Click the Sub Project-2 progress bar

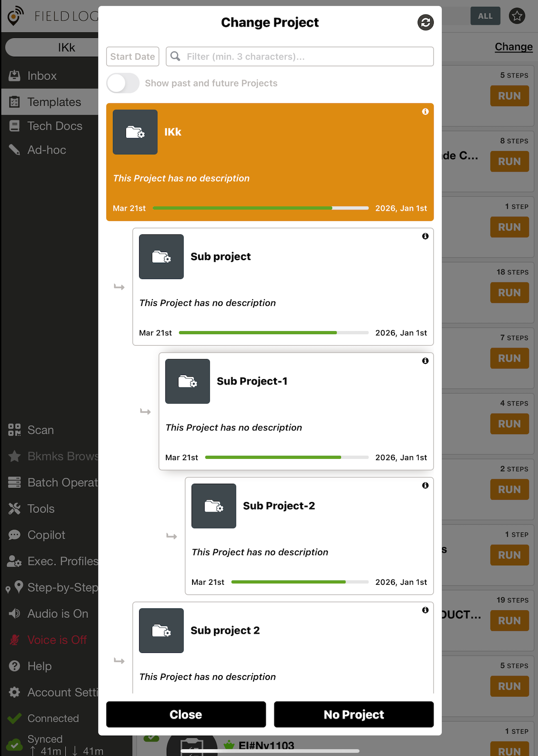[x=300, y=582]
